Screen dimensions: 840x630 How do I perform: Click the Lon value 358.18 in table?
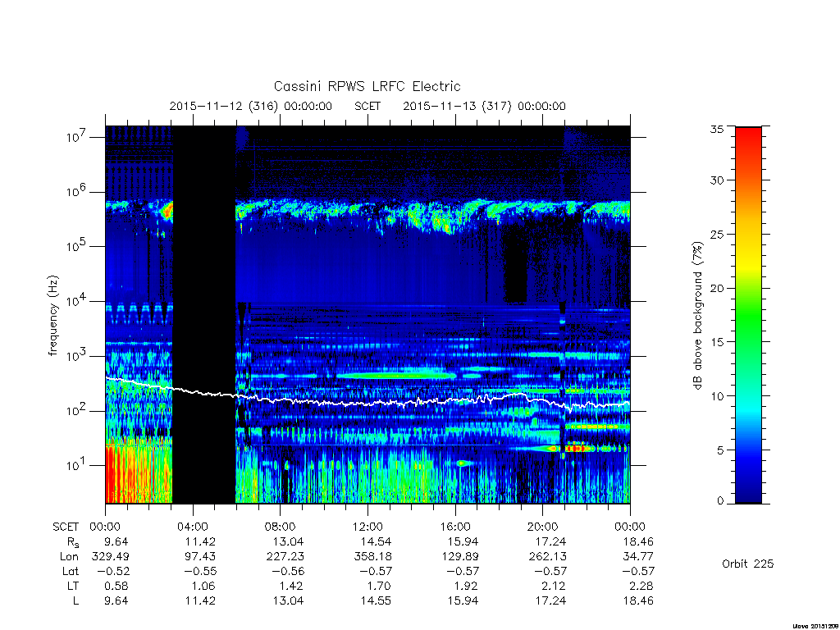(x=373, y=557)
